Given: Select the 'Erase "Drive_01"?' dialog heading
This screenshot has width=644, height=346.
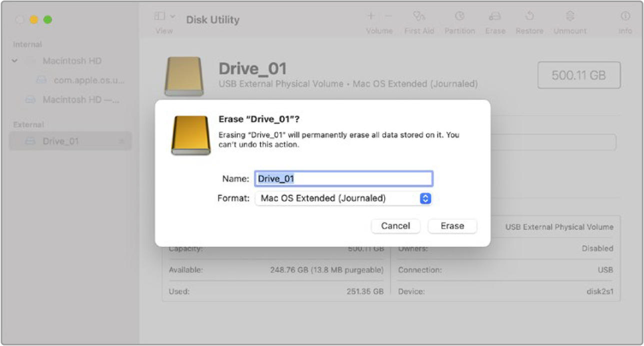Looking at the screenshot, I should point(259,119).
